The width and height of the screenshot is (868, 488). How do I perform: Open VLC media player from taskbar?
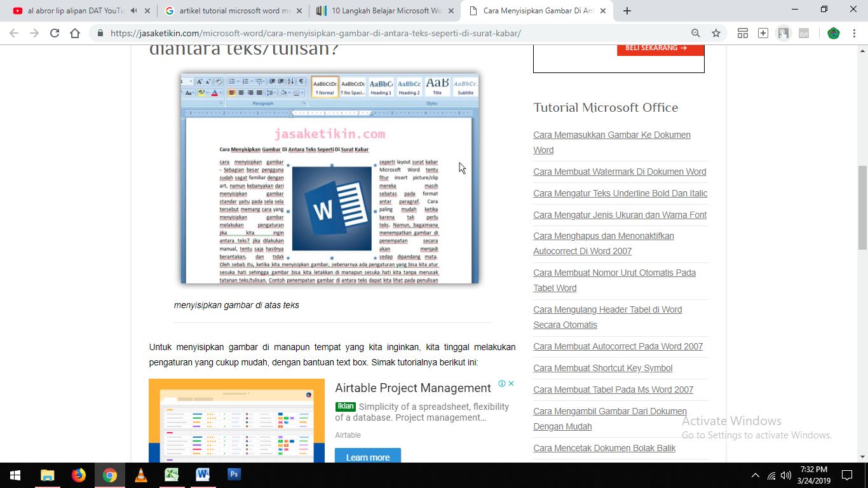(141, 475)
